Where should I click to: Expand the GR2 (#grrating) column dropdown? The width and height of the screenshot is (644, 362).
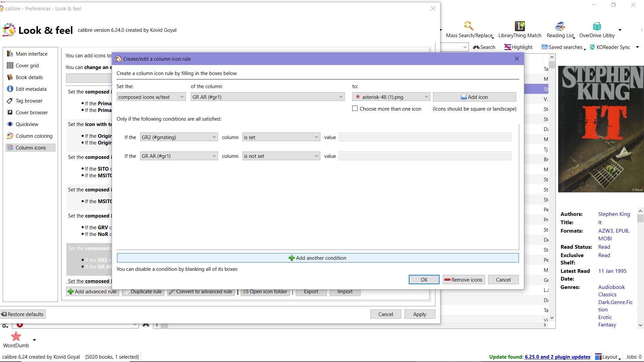(179, 137)
